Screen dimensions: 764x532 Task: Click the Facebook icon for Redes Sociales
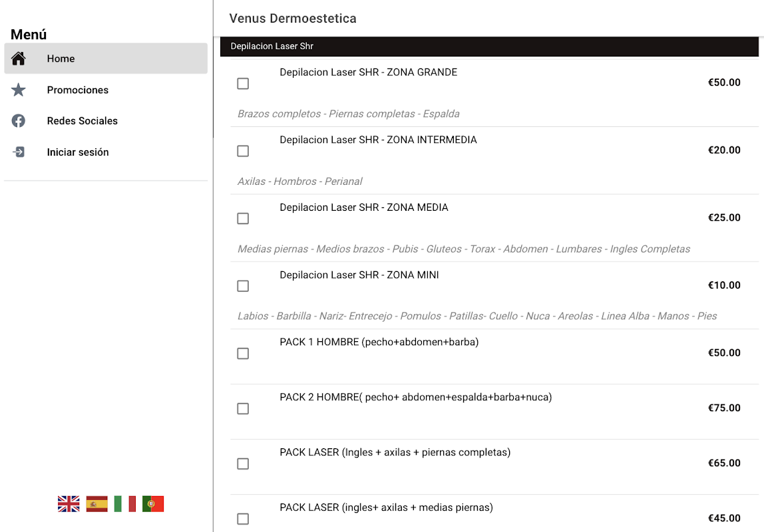pos(19,121)
